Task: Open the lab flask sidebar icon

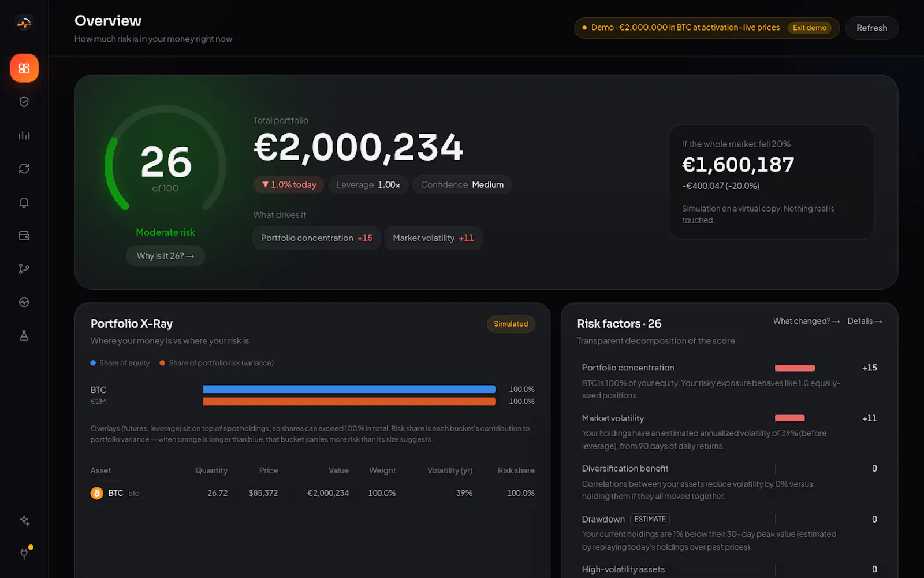Action: pos(24,336)
